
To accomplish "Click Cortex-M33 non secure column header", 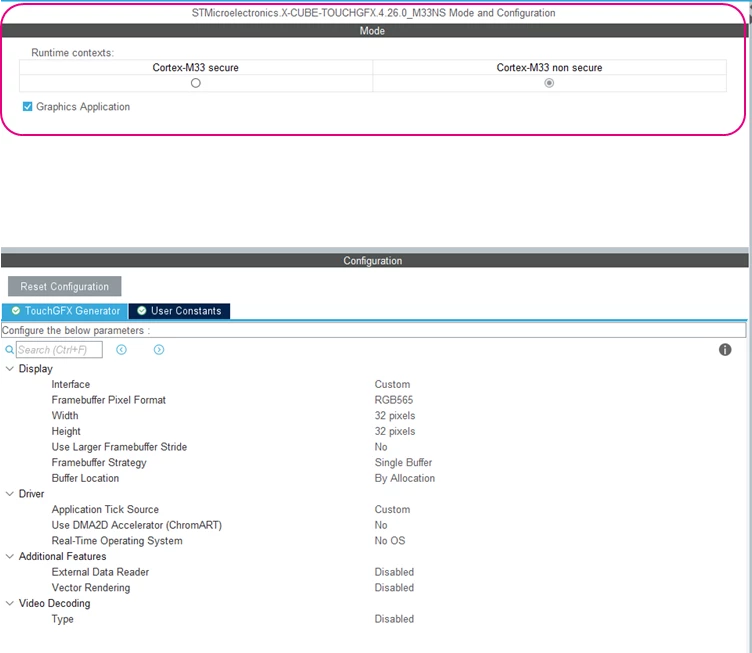I will click(549, 68).
